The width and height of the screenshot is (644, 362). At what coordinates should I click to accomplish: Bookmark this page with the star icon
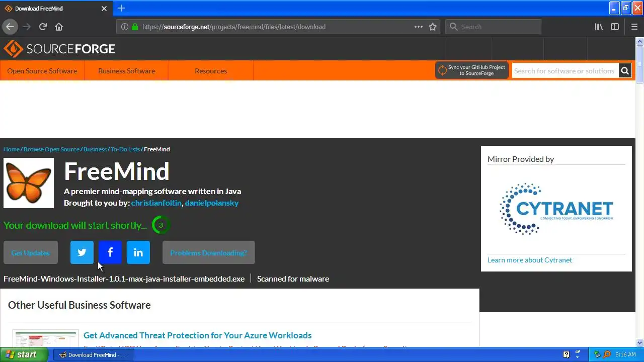[x=433, y=27]
